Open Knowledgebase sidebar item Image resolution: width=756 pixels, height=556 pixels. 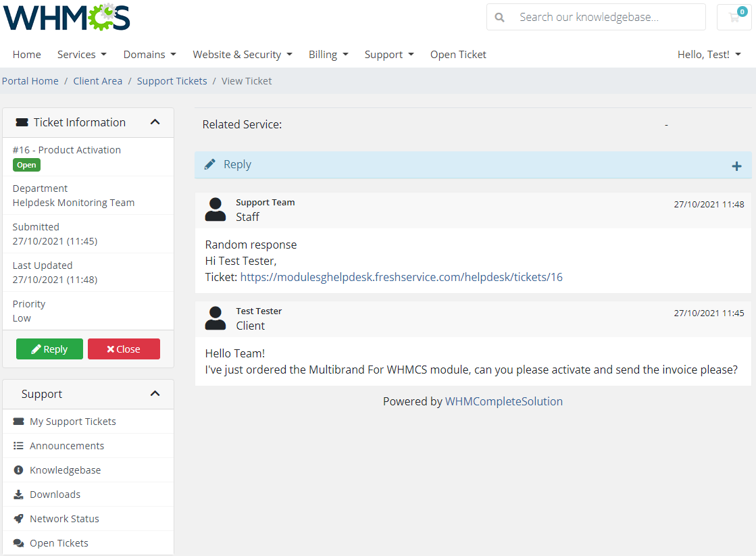(89, 470)
